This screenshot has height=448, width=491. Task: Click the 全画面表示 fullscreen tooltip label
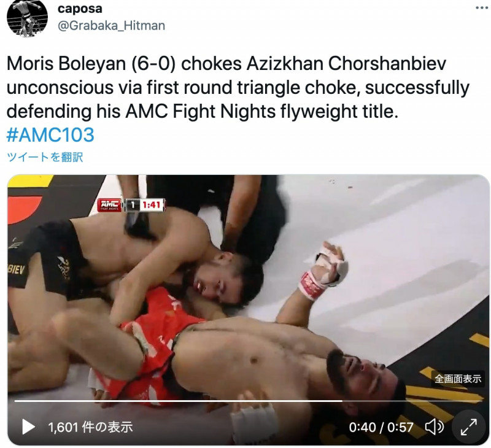click(457, 379)
